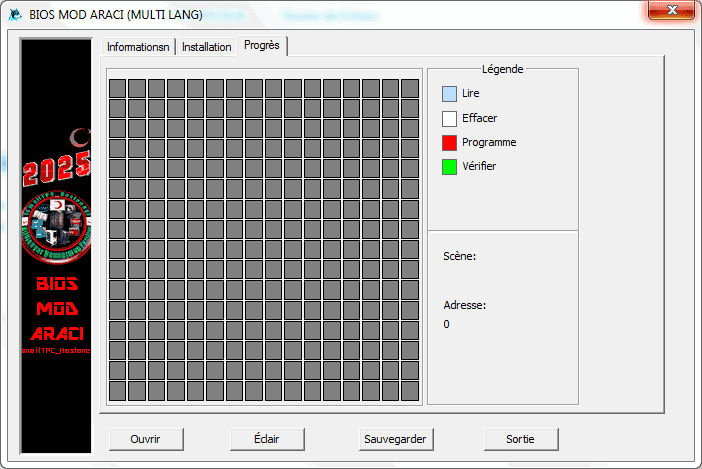Start flashing with the Éclair button
702x469 pixels.
tap(266, 439)
